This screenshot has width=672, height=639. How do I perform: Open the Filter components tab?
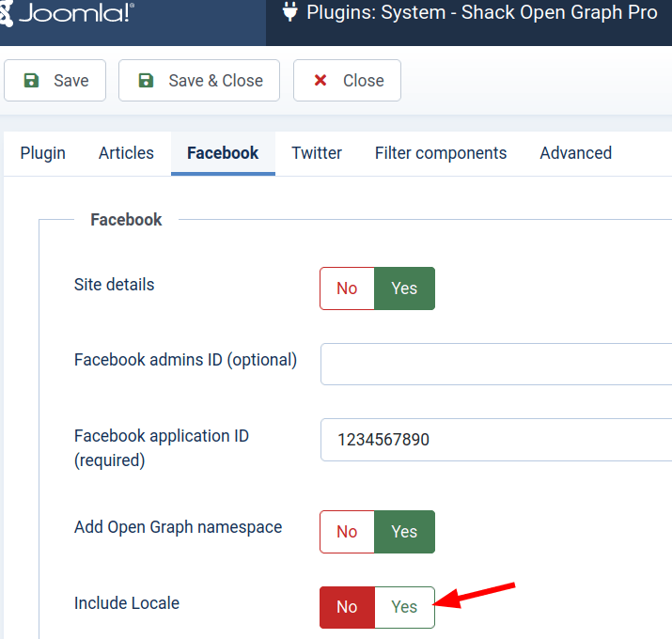pos(441,153)
